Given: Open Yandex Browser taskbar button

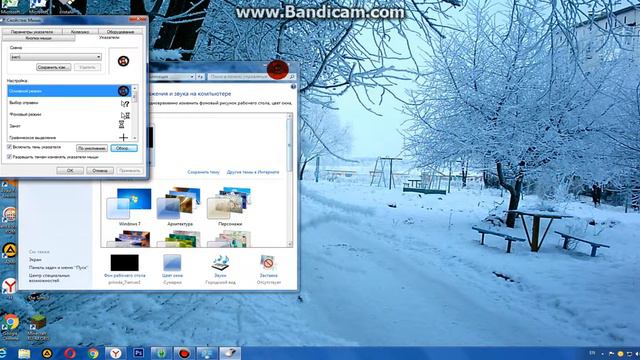Looking at the screenshot, I should (116, 353).
